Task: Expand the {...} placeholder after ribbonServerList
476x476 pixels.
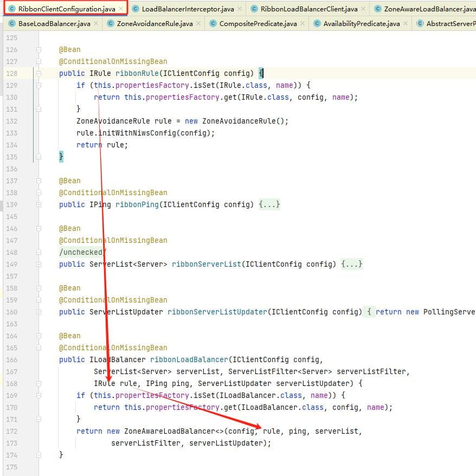Action: (351, 264)
